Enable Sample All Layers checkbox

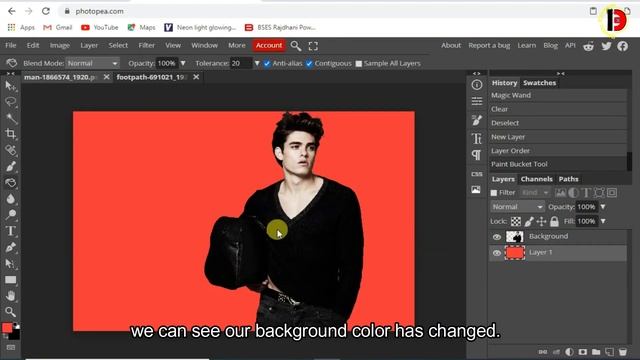click(x=359, y=64)
